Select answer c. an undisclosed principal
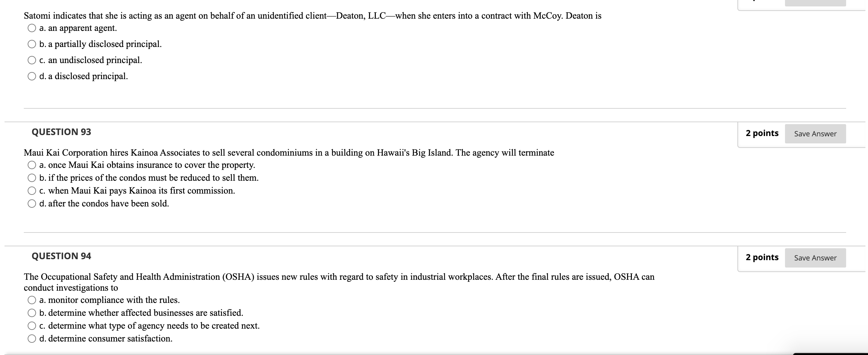Viewport: 868px width, 355px height. tap(31, 60)
